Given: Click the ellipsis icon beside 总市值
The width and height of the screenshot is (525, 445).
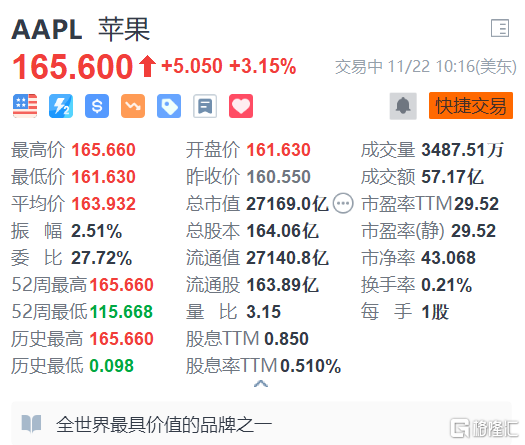Looking at the screenshot, I should [343, 203].
